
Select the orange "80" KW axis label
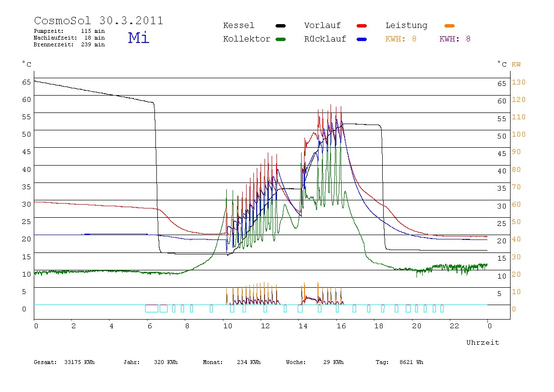click(x=516, y=169)
